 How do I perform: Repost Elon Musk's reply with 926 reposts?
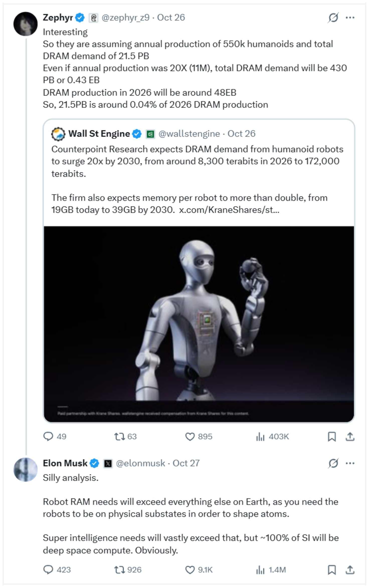[128, 570]
